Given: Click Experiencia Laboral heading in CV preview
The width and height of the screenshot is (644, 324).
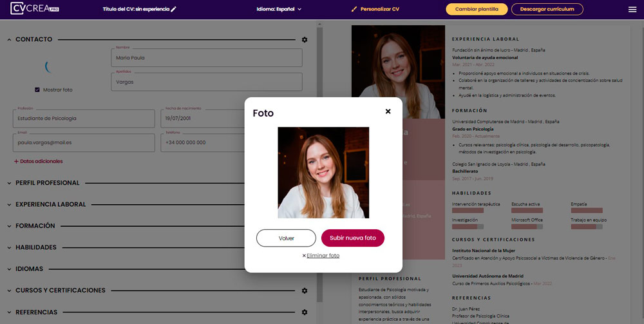Looking at the screenshot, I should (486, 39).
